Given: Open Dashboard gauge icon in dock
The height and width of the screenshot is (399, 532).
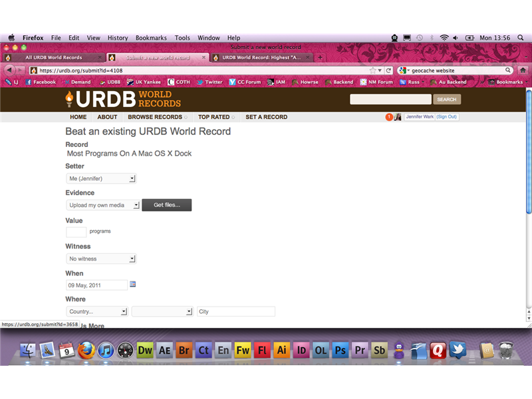Looking at the screenshot, I should pos(125,350).
